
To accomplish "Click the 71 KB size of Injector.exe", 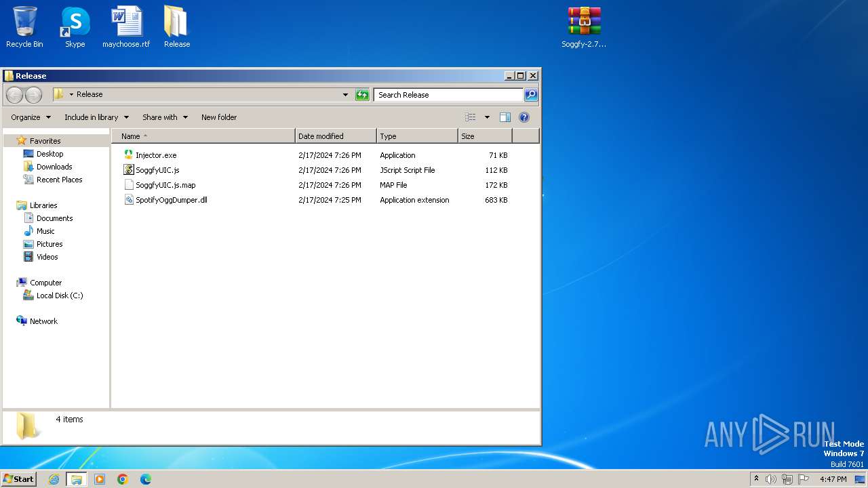I will click(498, 155).
